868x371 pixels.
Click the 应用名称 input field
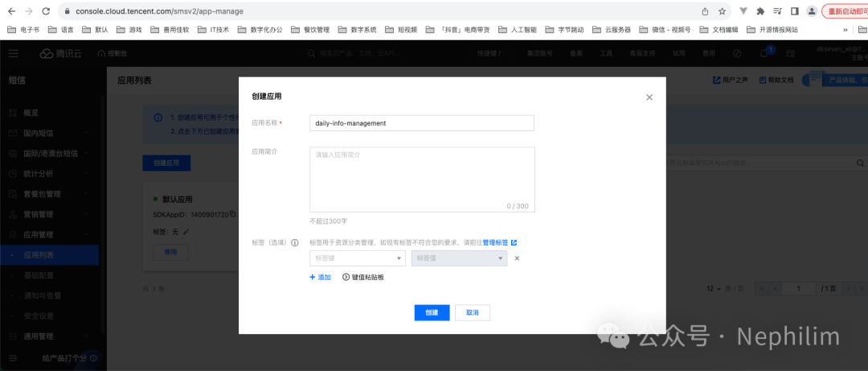(422, 123)
